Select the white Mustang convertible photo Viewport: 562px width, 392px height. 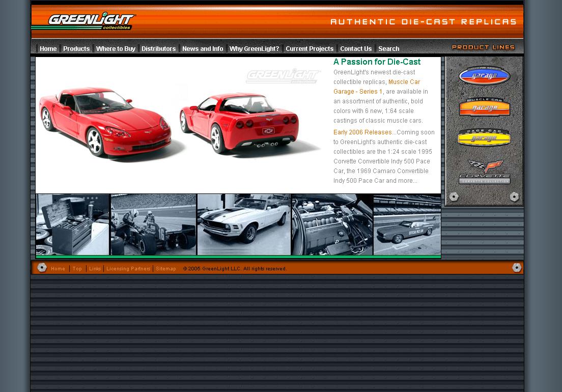[x=244, y=225]
